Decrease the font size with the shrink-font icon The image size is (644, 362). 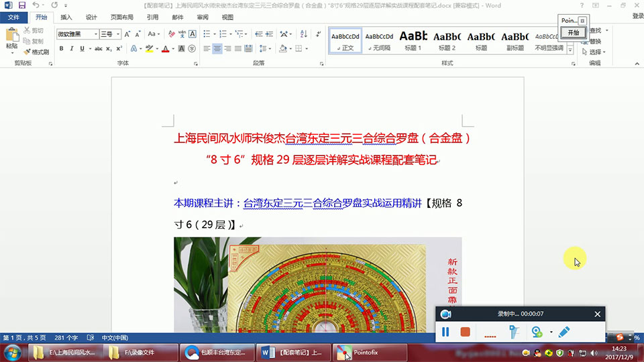[138, 34]
